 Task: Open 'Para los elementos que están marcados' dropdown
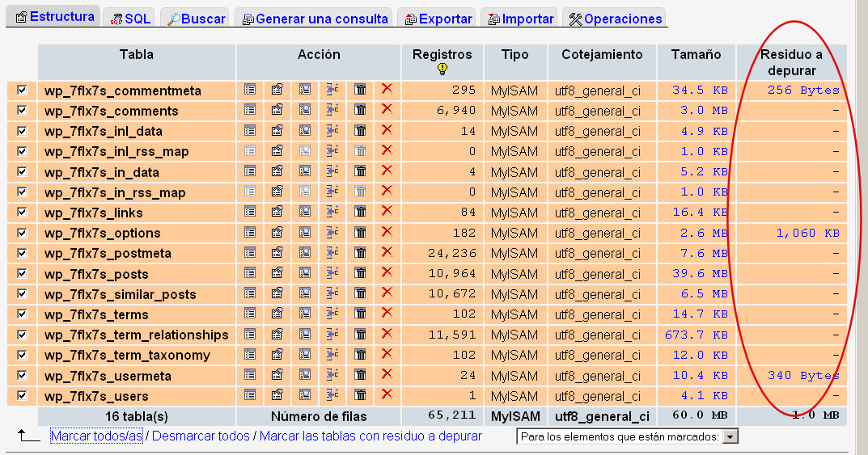coord(627,436)
